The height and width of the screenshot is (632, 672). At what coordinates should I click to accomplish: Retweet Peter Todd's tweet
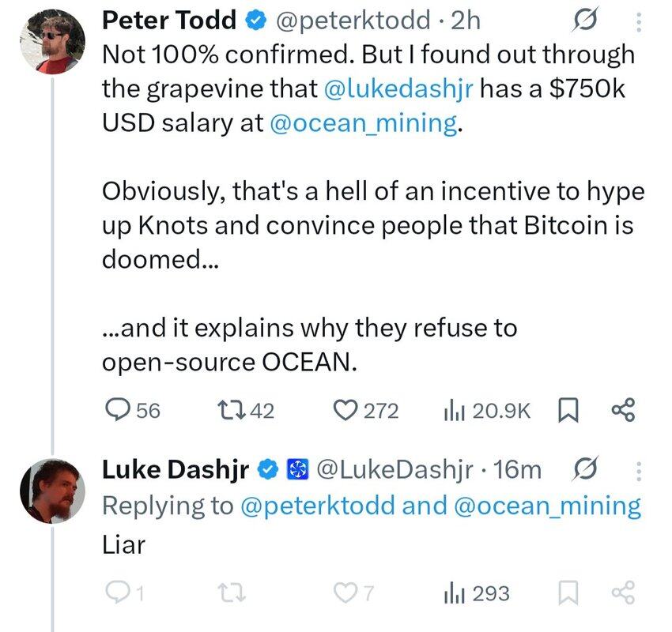point(246,410)
